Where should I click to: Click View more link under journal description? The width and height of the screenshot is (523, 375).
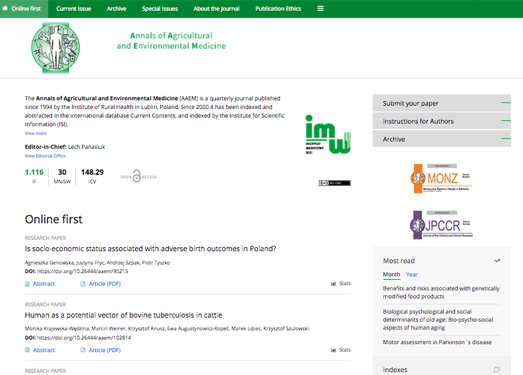click(36, 133)
